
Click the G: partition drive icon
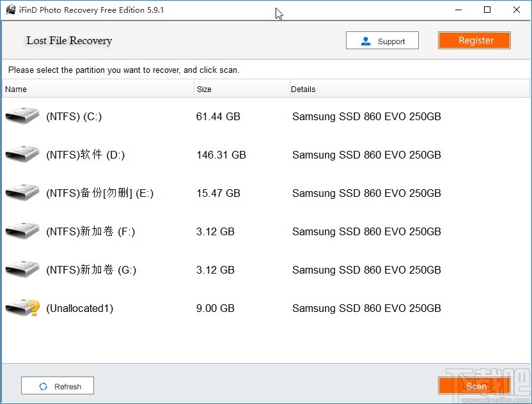tap(22, 269)
